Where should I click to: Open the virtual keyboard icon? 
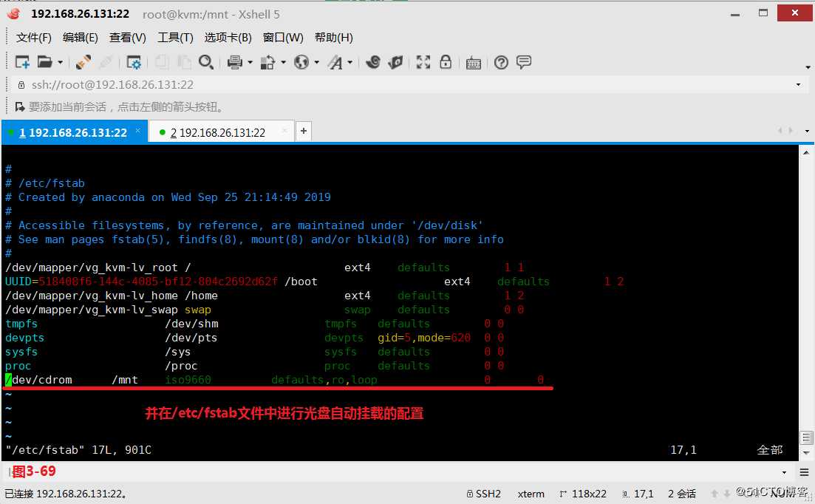point(473,63)
